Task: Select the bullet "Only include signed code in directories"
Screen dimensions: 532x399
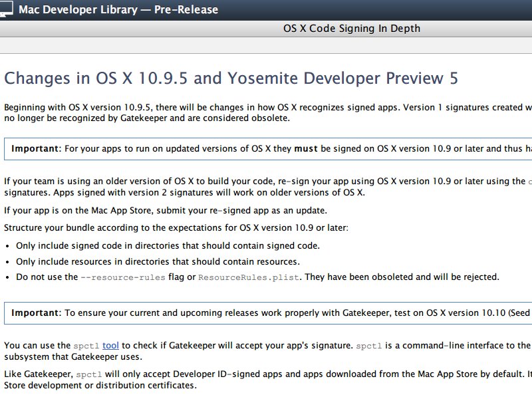Action: (168, 245)
